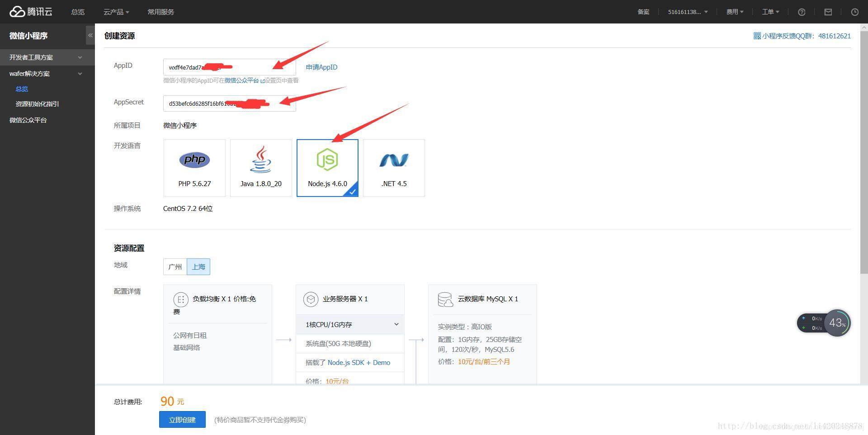This screenshot has width=868, height=435.
Task: Open 常用服务 in top navigation
Action: (x=160, y=12)
